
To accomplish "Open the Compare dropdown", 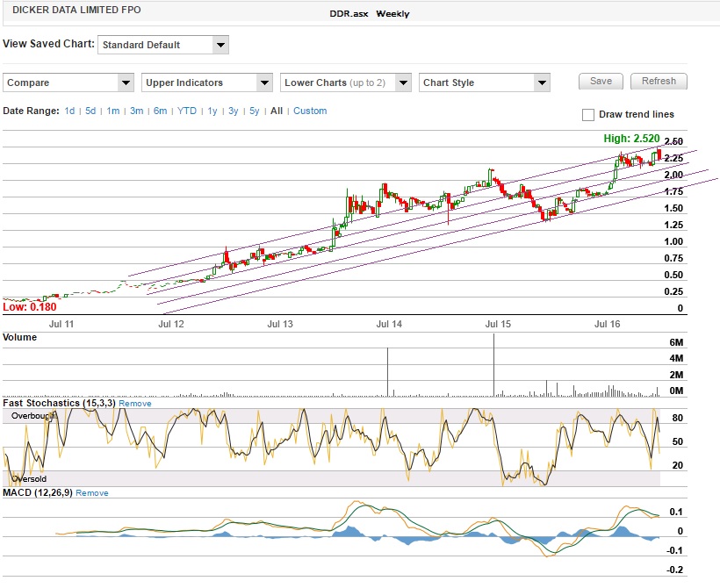I will coord(68,82).
